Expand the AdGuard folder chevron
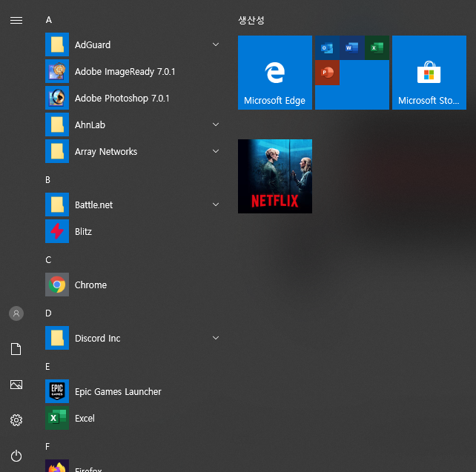This screenshot has height=472, width=476. coord(216,44)
